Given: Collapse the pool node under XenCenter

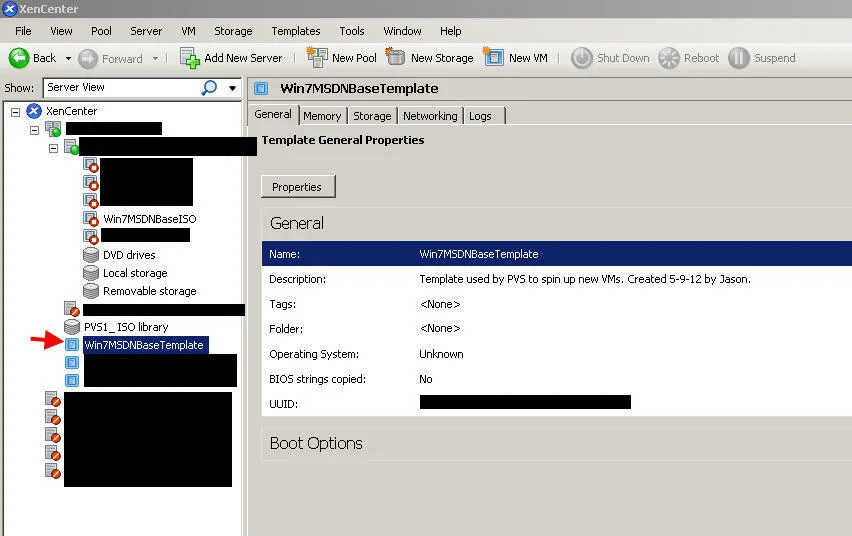Looking at the screenshot, I should point(35,130).
